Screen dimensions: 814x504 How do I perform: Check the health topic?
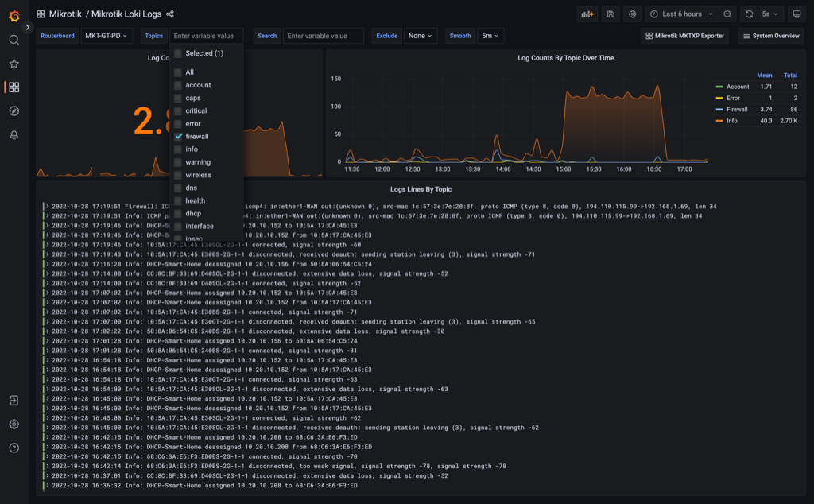[178, 200]
